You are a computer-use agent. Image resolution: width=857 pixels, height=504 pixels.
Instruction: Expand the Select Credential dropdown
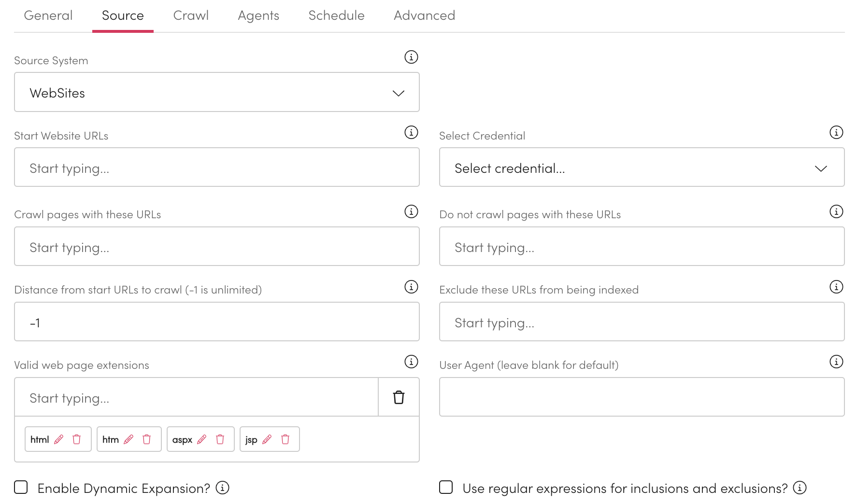tap(641, 168)
